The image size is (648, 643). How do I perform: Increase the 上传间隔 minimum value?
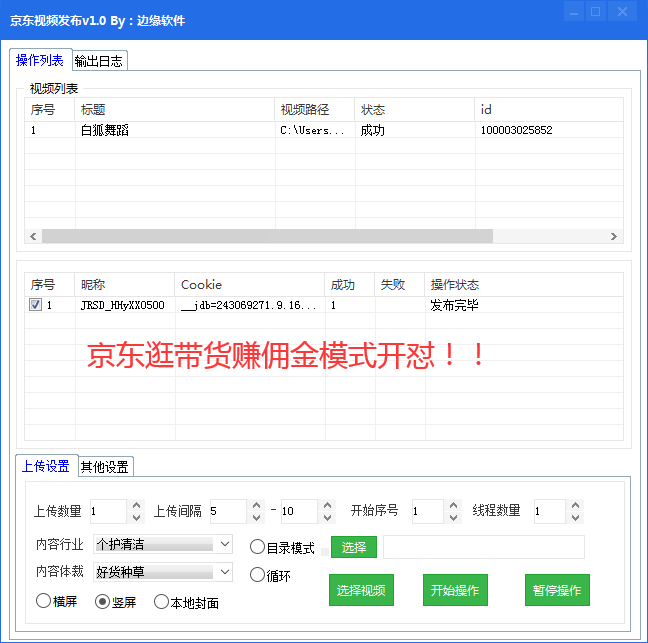coord(256,505)
